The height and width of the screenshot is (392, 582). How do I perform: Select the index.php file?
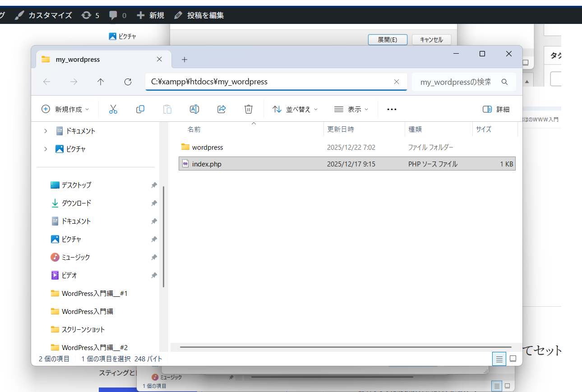tap(207, 164)
